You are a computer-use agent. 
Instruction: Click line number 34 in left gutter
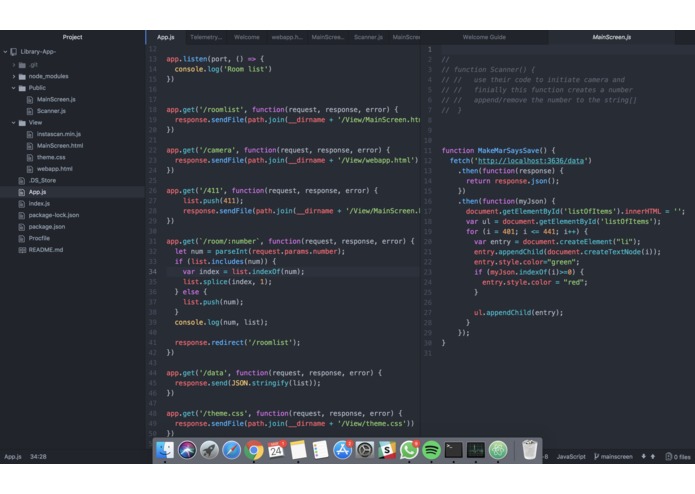[152, 272]
